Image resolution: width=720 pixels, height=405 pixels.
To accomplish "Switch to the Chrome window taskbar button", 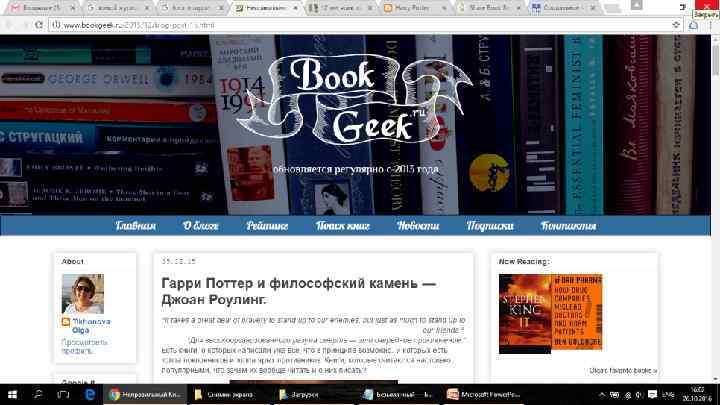I will point(145,394).
